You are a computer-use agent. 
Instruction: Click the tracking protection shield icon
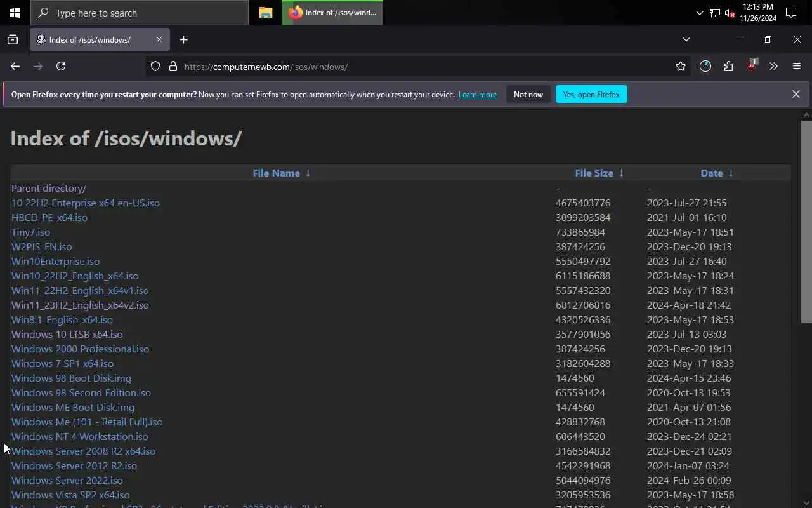[x=155, y=66]
